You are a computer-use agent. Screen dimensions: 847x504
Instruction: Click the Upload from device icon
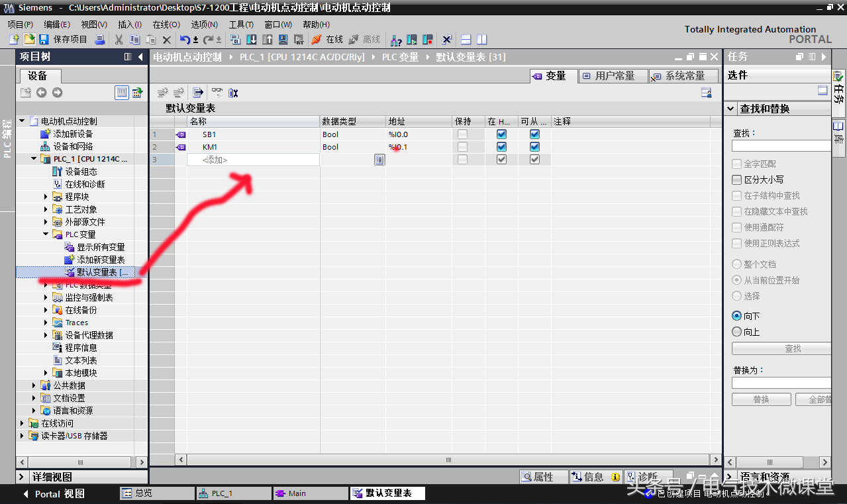268,40
